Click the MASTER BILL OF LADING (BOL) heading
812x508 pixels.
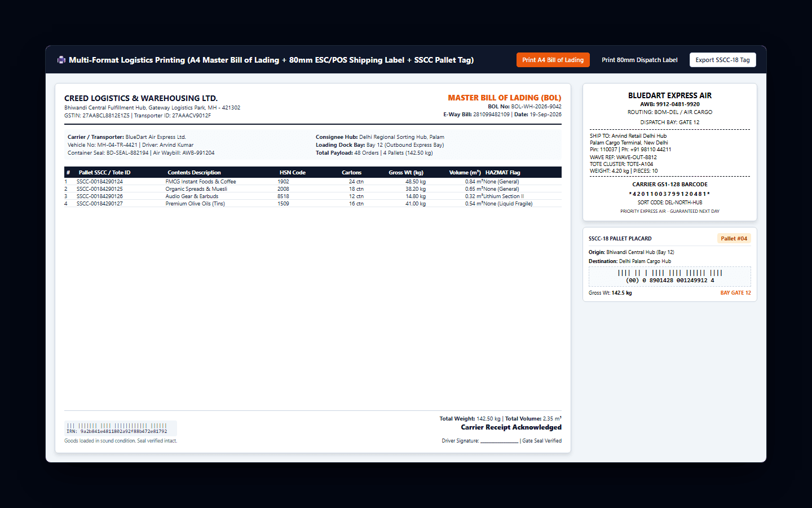[x=505, y=98]
